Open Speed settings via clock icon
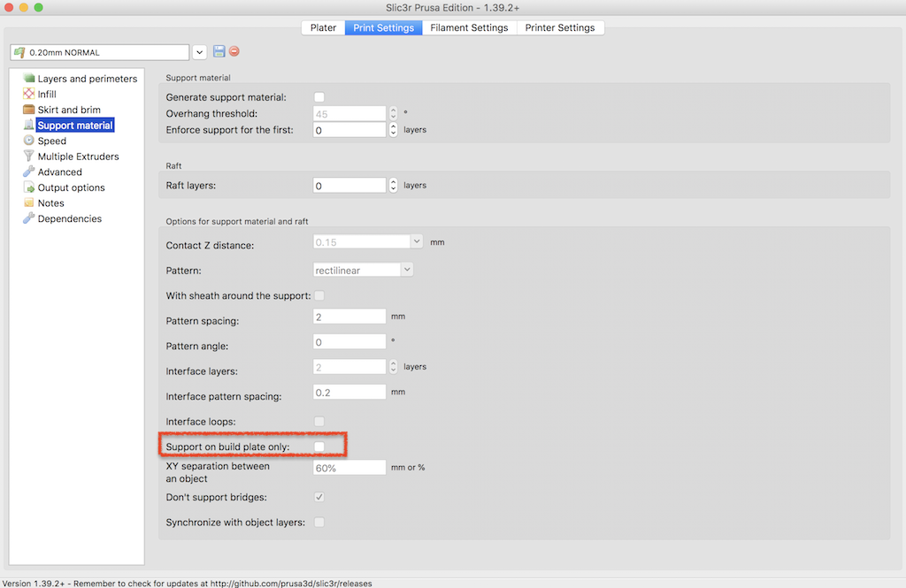The height and width of the screenshot is (588, 906). [29, 141]
